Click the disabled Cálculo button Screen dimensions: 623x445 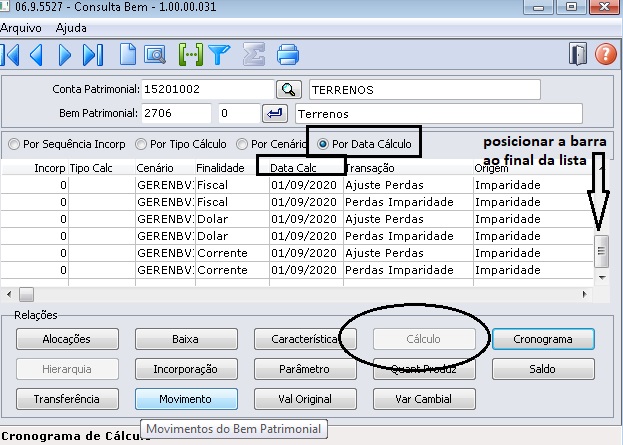click(424, 339)
